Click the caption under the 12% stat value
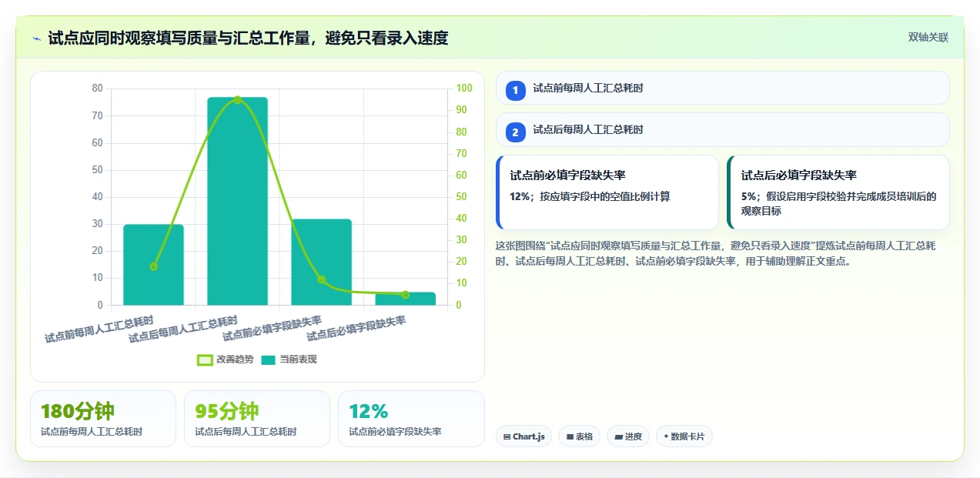 [x=395, y=432]
